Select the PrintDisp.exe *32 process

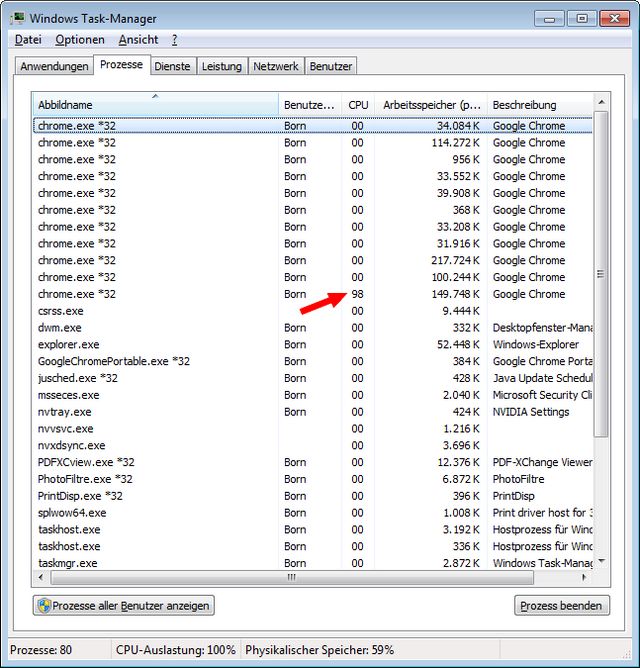pos(312,496)
